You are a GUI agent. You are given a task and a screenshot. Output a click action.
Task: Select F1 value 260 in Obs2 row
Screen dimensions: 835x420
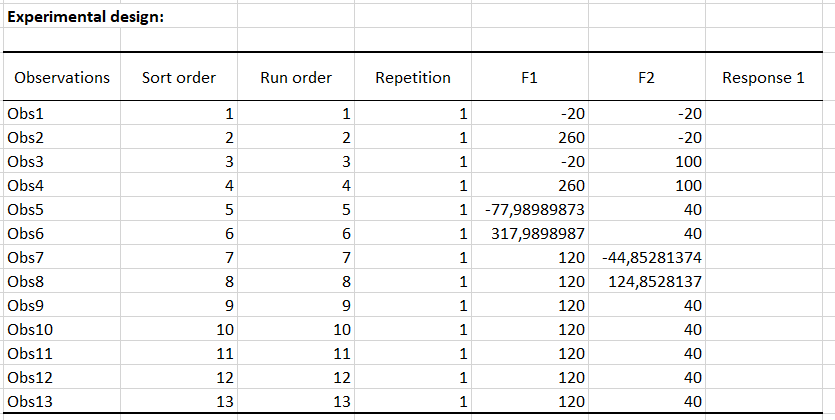click(530, 138)
